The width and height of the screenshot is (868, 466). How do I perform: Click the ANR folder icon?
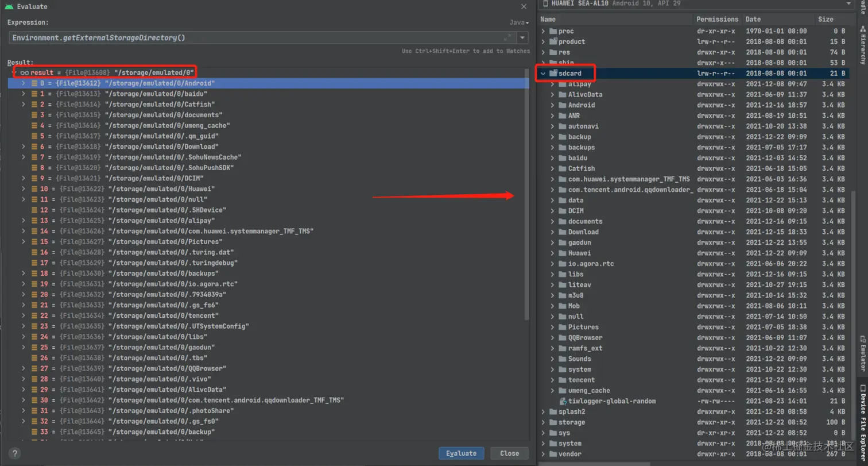coord(563,115)
